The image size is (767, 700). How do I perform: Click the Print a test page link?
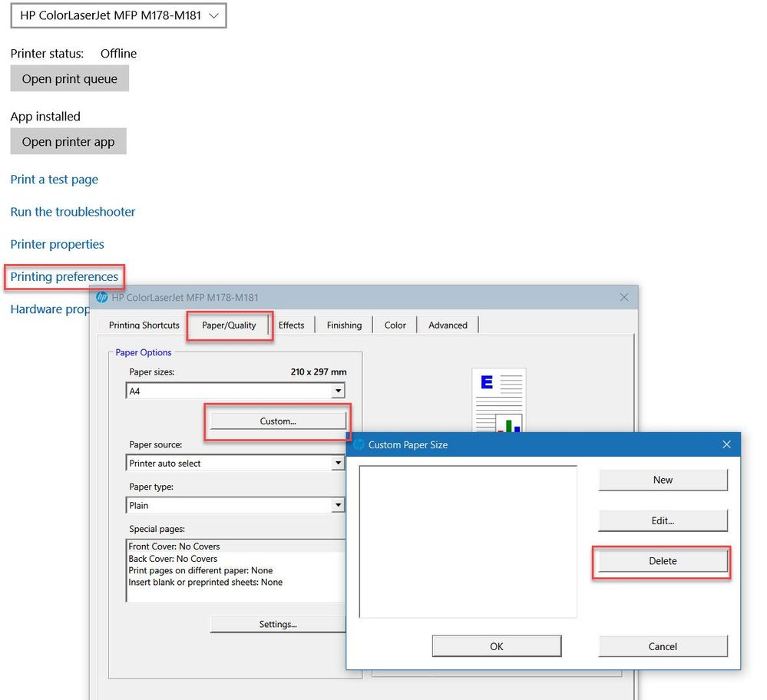[x=55, y=180]
